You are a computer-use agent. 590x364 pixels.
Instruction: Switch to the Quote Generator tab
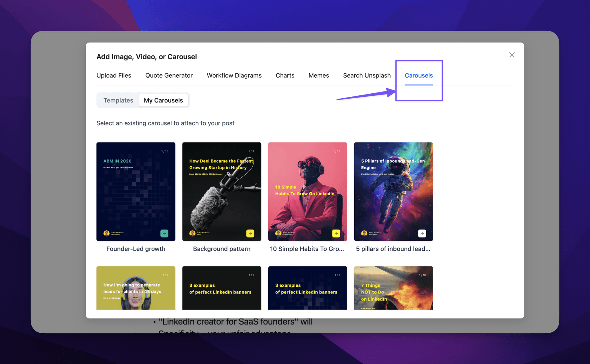pyautogui.click(x=169, y=75)
